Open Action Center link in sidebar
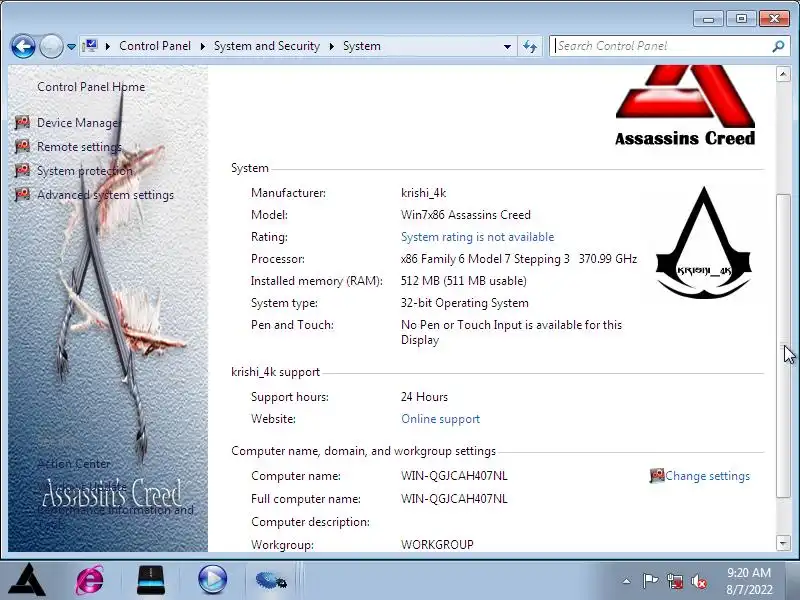Image resolution: width=800 pixels, height=600 pixels. click(74, 464)
